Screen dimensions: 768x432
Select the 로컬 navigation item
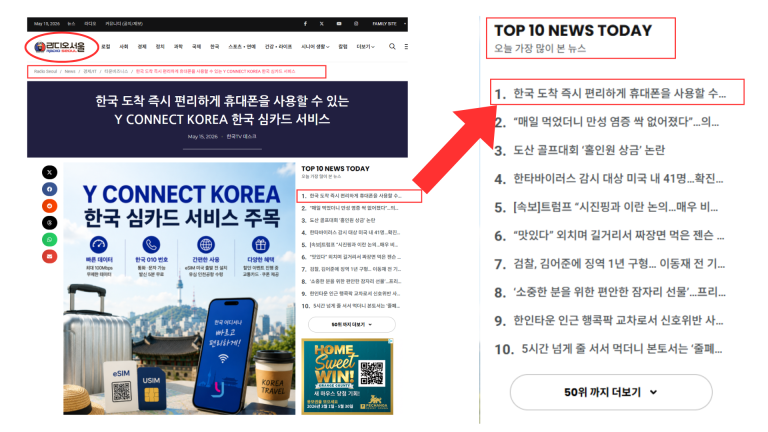(106, 47)
